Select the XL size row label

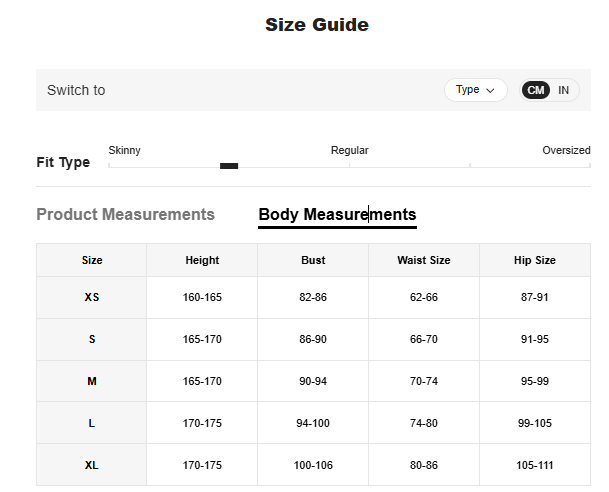pyautogui.click(x=92, y=465)
